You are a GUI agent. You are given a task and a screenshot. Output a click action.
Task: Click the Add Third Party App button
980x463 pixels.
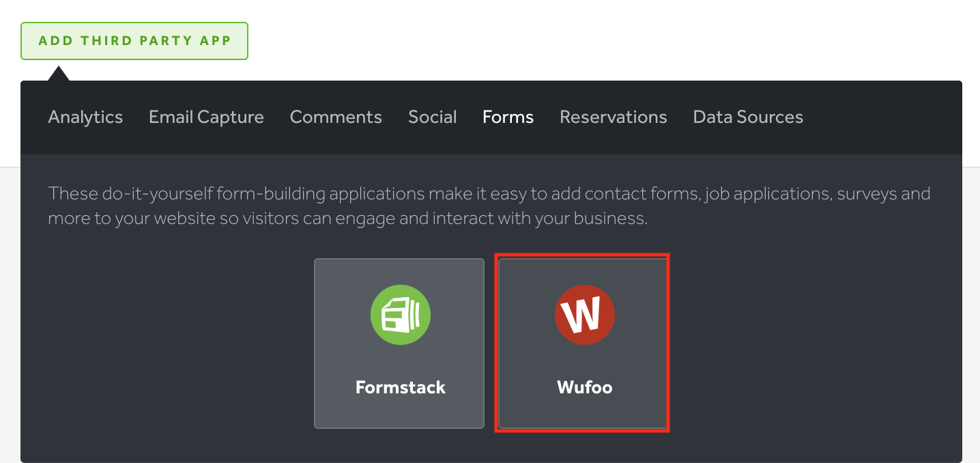coord(134,41)
